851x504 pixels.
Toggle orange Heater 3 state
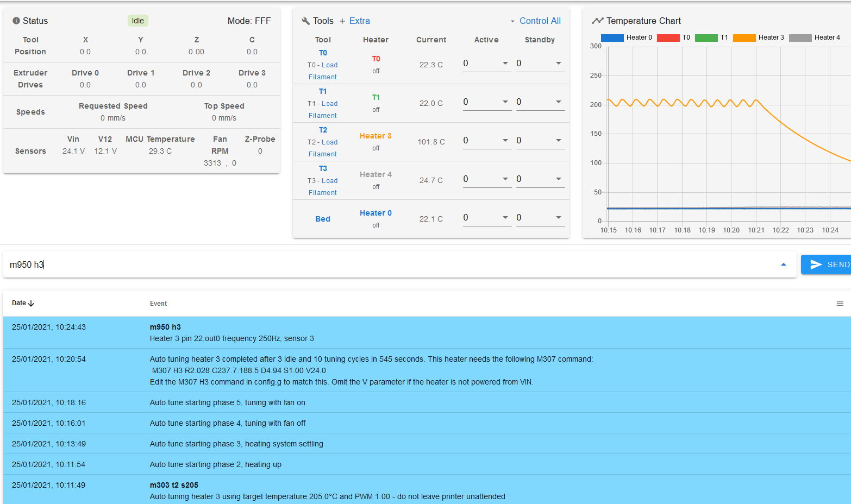click(x=376, y=136)
